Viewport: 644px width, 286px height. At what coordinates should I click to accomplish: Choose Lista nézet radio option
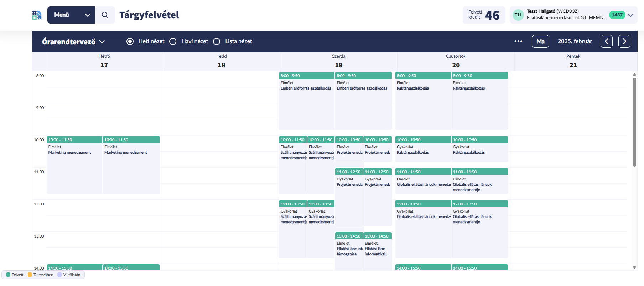point(217,41)
